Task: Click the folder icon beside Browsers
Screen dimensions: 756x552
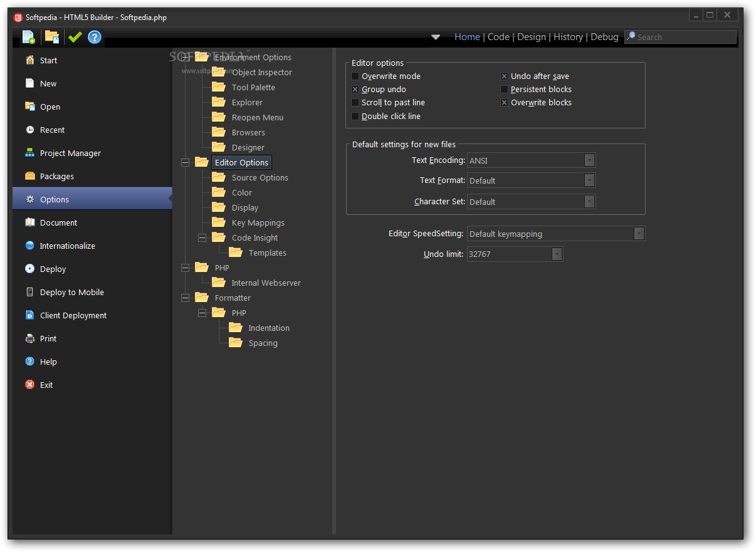Action: pos(219,132)
